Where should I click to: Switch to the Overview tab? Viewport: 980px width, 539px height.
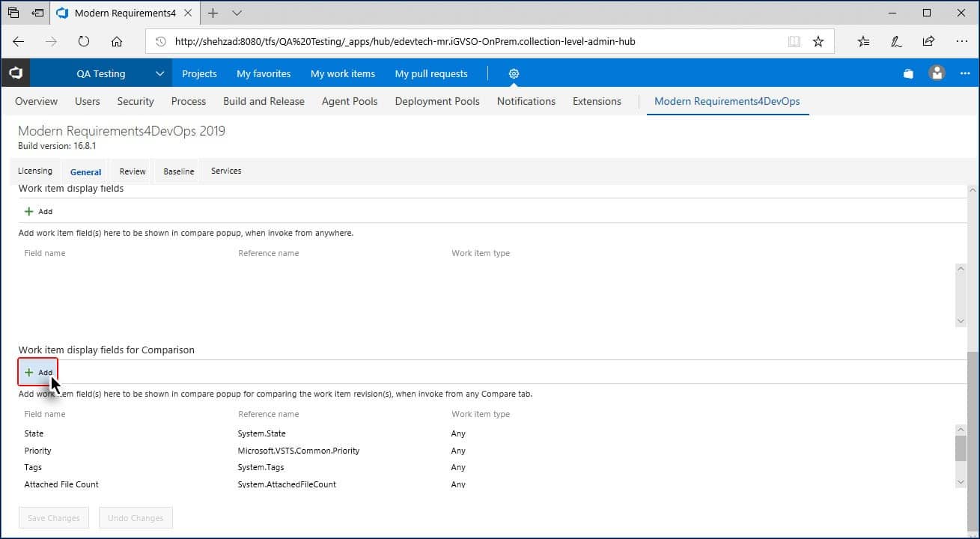coord(36,101)
